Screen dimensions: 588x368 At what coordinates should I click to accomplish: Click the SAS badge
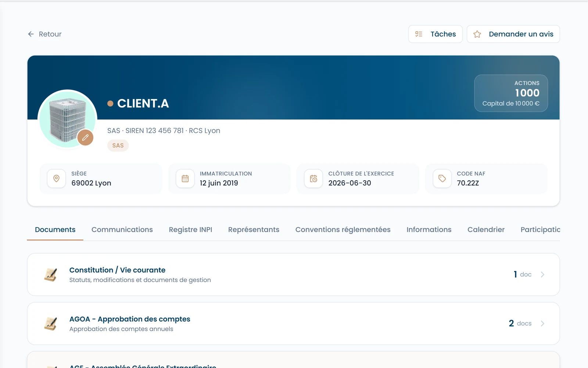(118, 145)
